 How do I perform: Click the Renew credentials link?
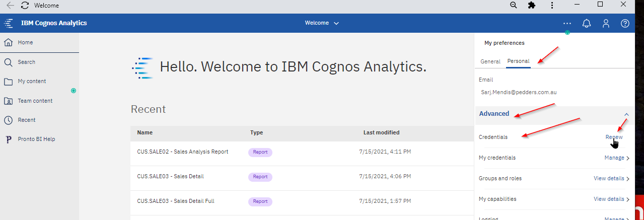614,137
